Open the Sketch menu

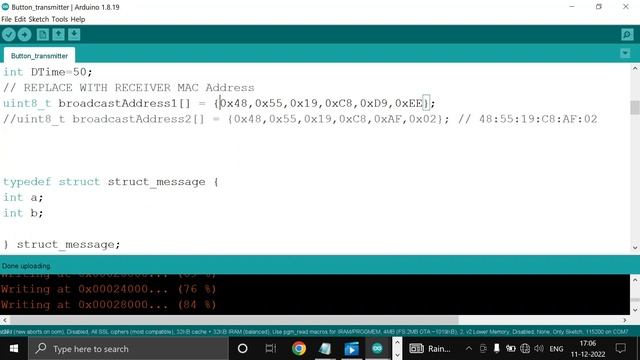[x=39, y=19]
